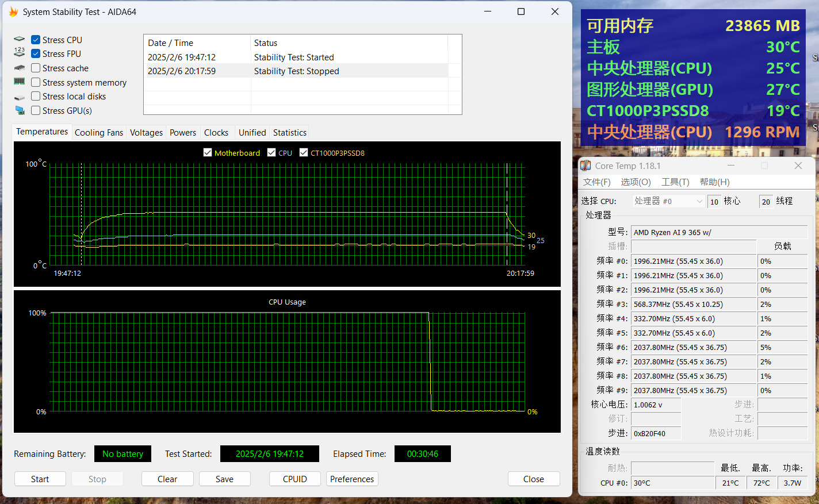
Task: Select the Temperatures tab
Action: point(42,132)
